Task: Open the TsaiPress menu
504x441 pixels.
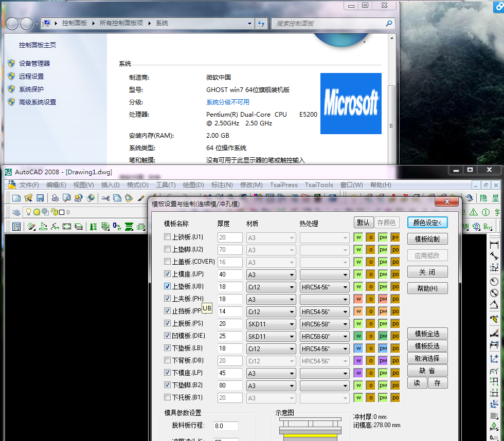Action: point(283,185)
